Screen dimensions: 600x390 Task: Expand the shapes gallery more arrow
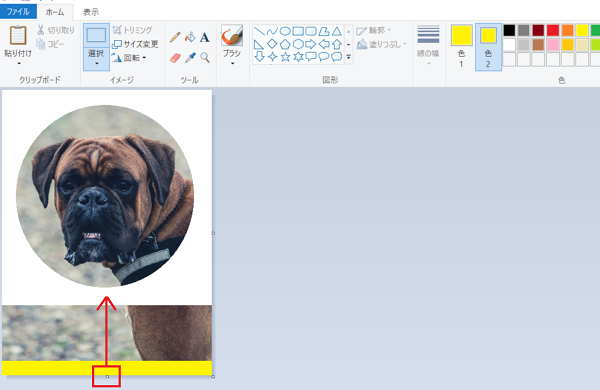click(349, 57)
